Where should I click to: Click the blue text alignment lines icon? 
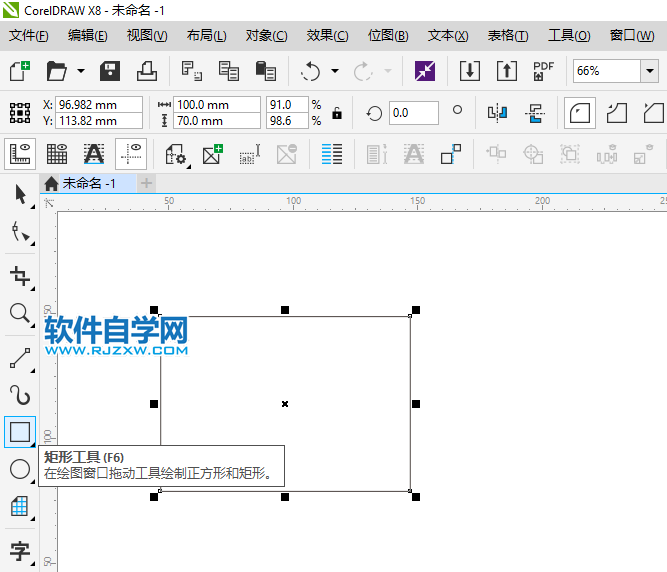coord(332,154)
